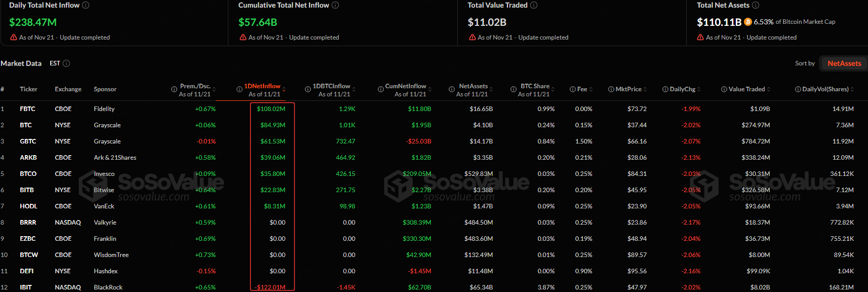Select the NetAssets sort-by tab

click(844, 63)
